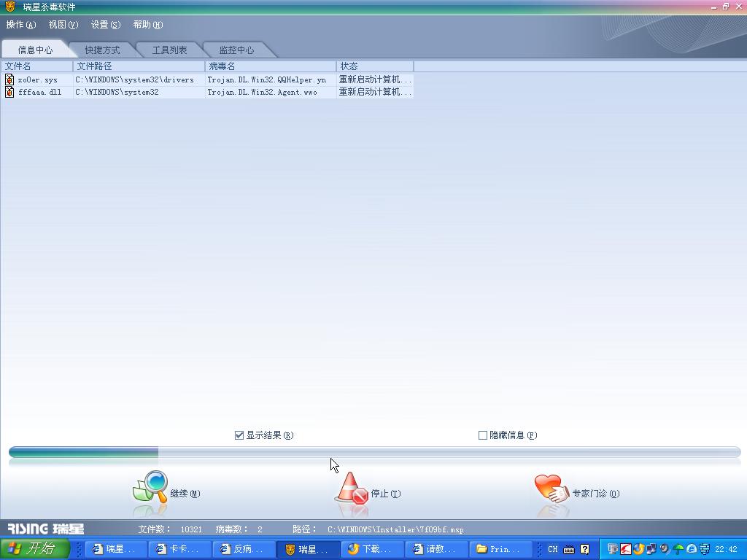
Task: Open the 设置(S) menu
Action: pos(106,25)
